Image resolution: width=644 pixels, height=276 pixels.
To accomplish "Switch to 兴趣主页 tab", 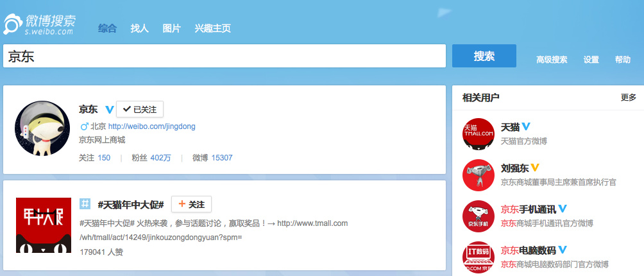I will (x=213, y=28).
